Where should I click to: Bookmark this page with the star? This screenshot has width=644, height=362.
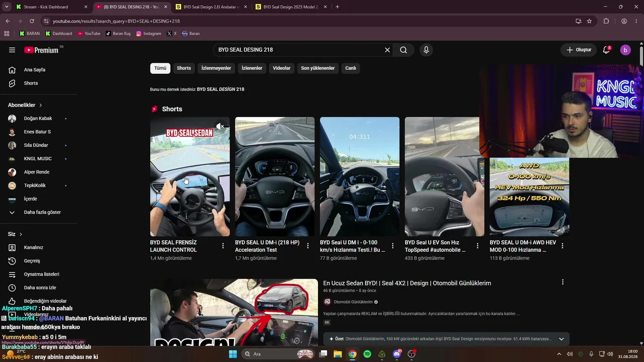click(x=589, y=21)
